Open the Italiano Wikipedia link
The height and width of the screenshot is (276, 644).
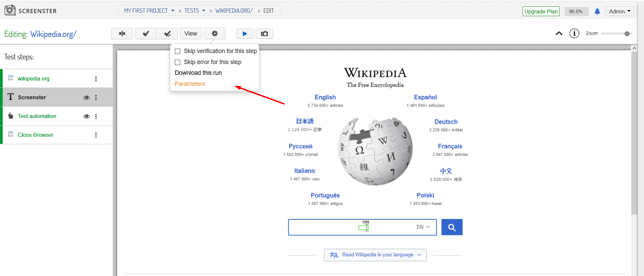coord(305,171)
